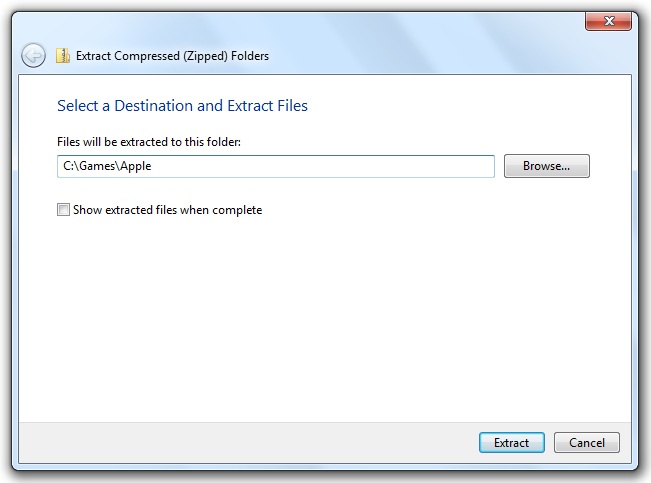
Task: Click the 'Apple' word in destination path
Action: [x=136, y=166]
